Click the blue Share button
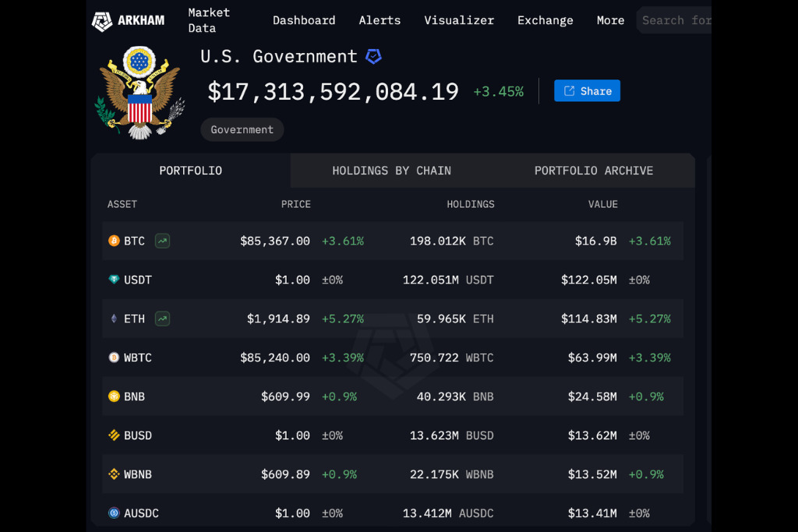Viewport: 798px width, 532px height. 587,90
